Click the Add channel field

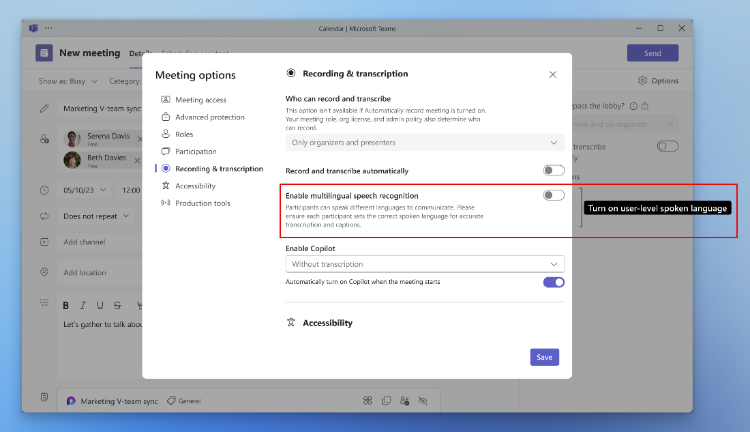(99, 242)
